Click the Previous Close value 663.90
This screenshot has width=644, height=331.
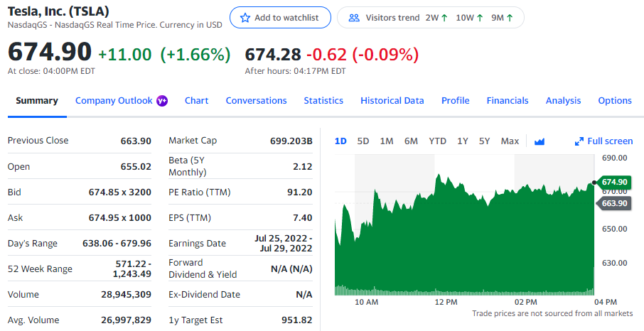tap(136, 141)
